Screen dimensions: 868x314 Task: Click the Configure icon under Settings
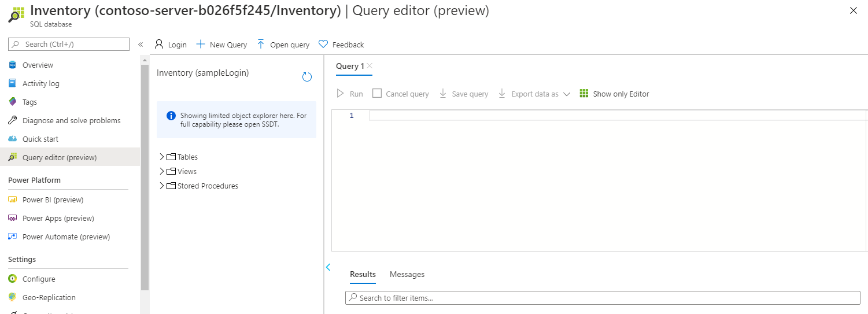12,279
